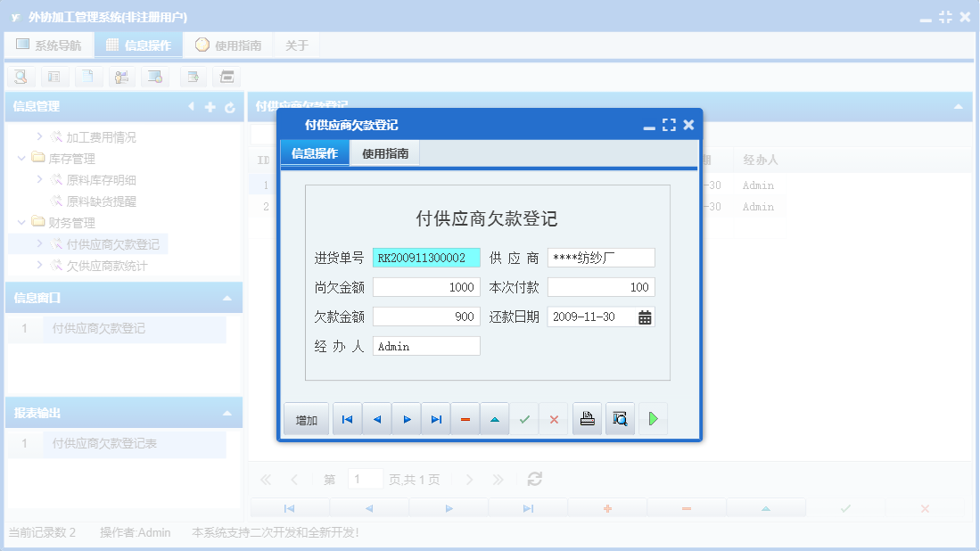The width and height of the screenshot is (980, 551).
Task: Open the query/search tool in the main toolbar
Action: click(x=20, y=77)
